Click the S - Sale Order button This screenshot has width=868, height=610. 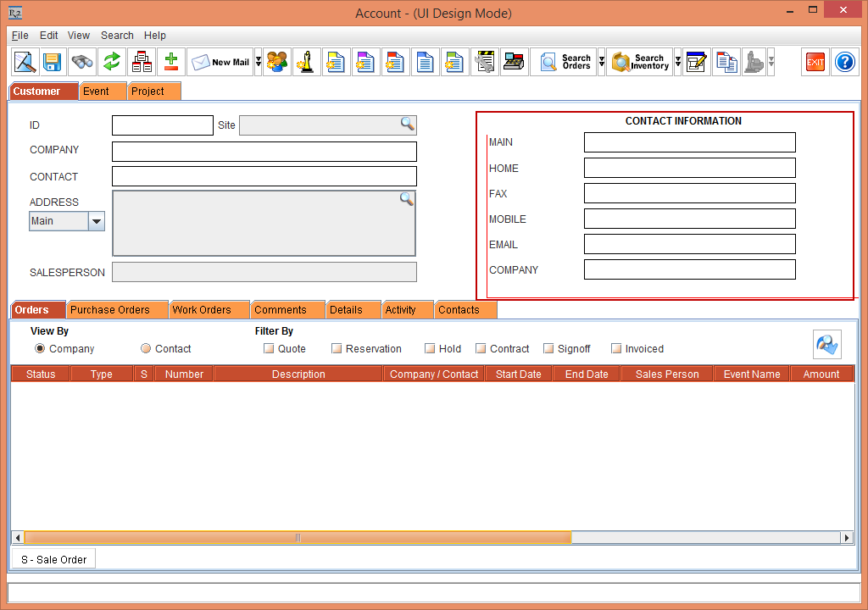[53, 559]
